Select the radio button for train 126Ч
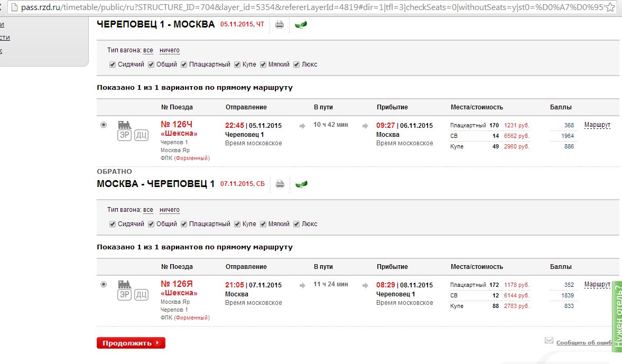Screen dimensions: 622x364 coord(104,125)
